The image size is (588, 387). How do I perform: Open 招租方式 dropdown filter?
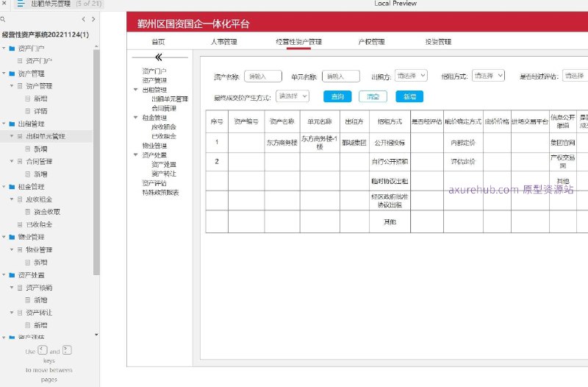pyautogui.click(x=488, y=76)
